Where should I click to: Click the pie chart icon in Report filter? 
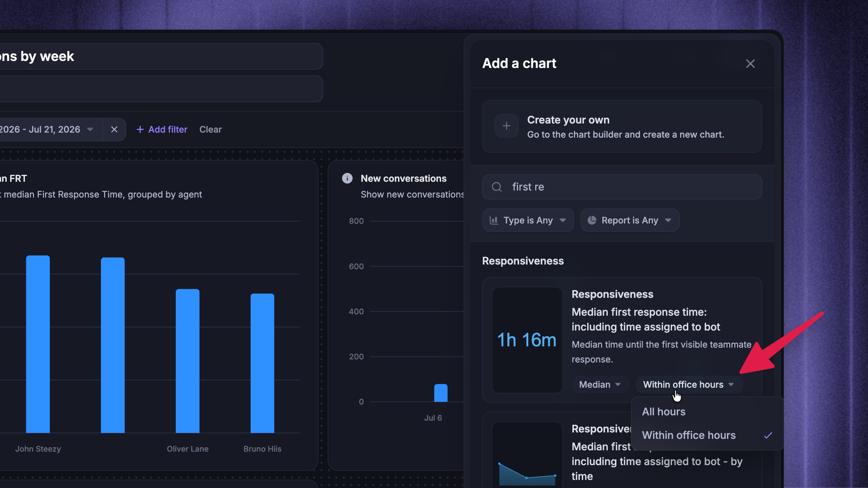[592, 220]
